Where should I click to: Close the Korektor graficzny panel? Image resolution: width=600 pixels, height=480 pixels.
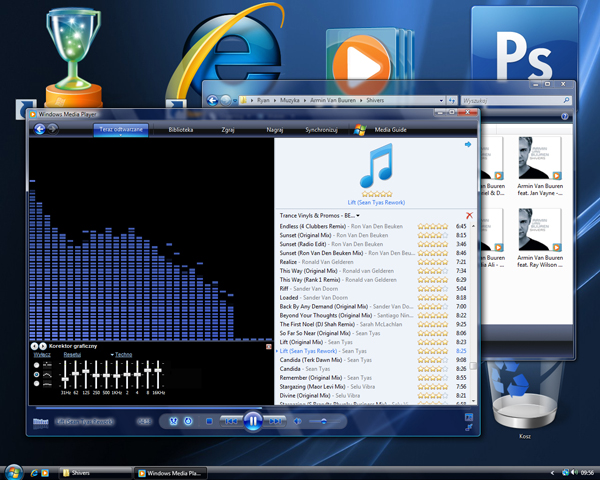pyautogui.click(x=269, y=346)
